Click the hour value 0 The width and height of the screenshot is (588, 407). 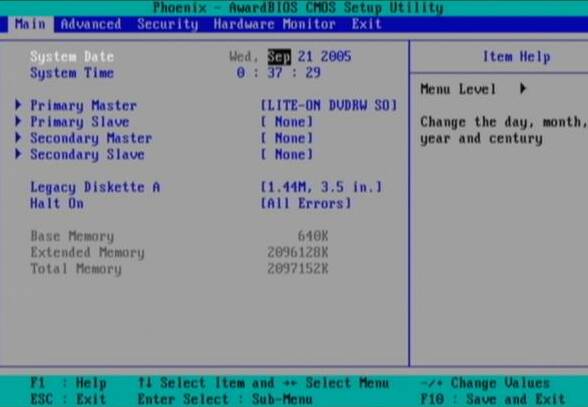pyautogui.click(x=241, y=72)
